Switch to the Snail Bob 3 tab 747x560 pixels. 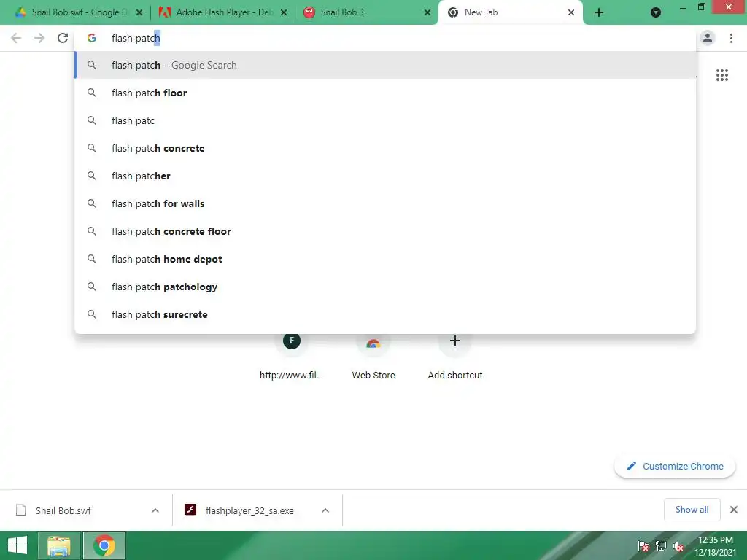366,12
